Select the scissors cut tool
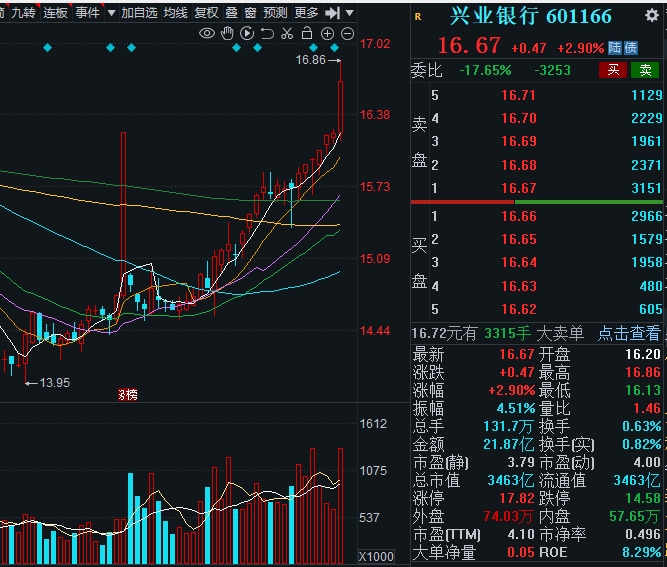The image size is (667, 567). (x=286, y=33)
